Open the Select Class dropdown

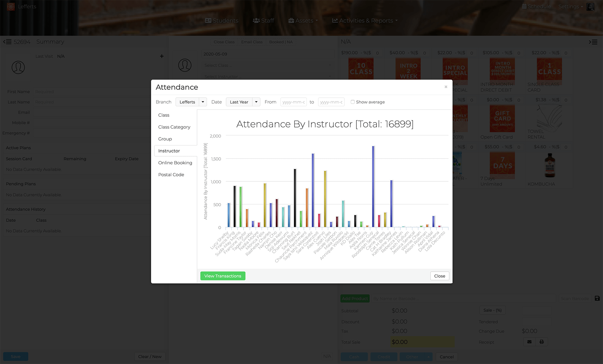268,65
